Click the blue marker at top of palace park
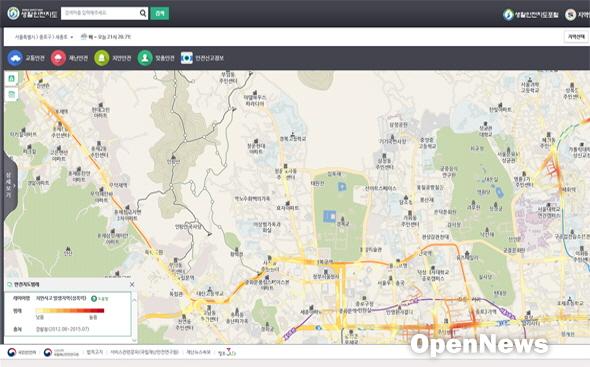The image size is (590, 367). pos(342,186)
